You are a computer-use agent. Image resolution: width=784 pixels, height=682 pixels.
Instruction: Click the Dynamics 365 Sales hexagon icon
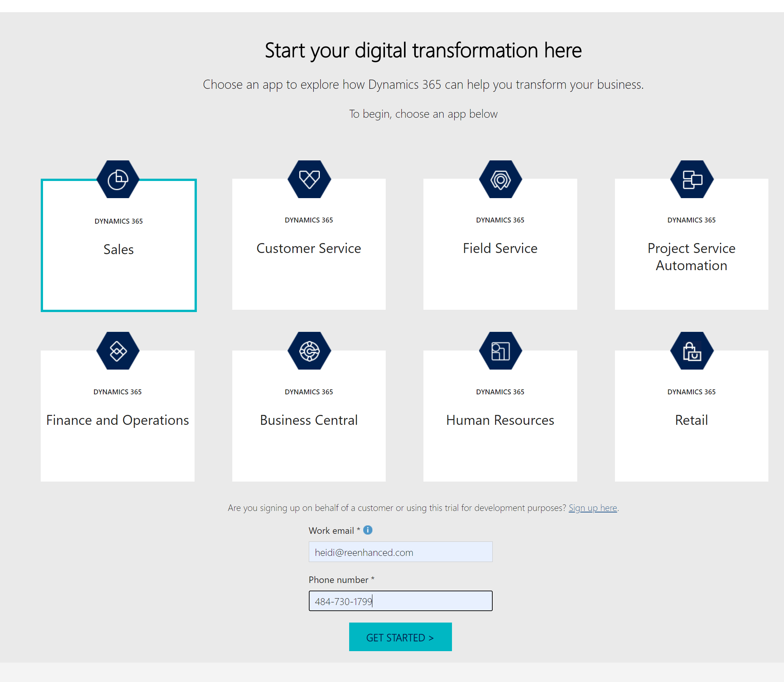118,179
